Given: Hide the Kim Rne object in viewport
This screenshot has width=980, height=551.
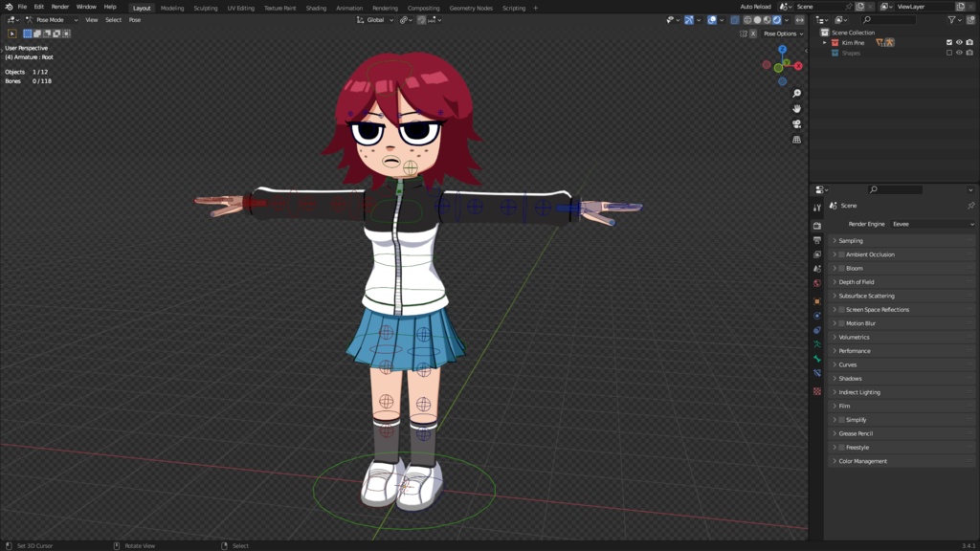Looking at the screenshot, I should [960, 42].
